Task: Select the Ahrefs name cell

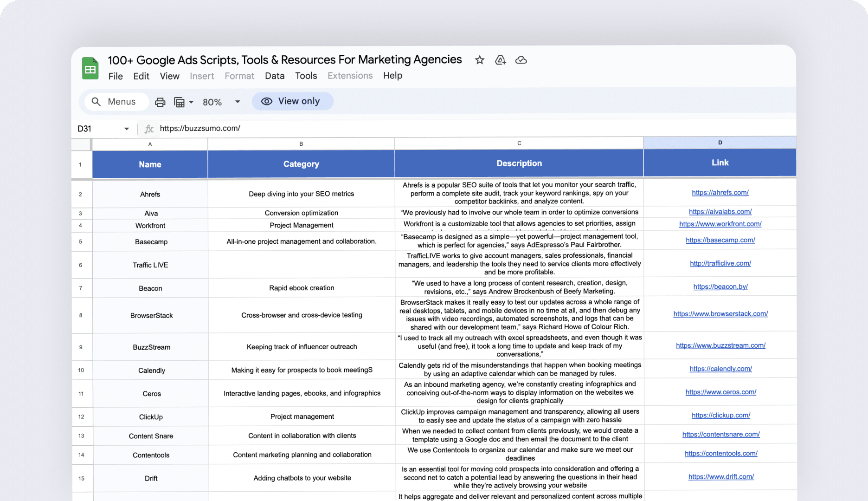Action: tap(150, 194)
